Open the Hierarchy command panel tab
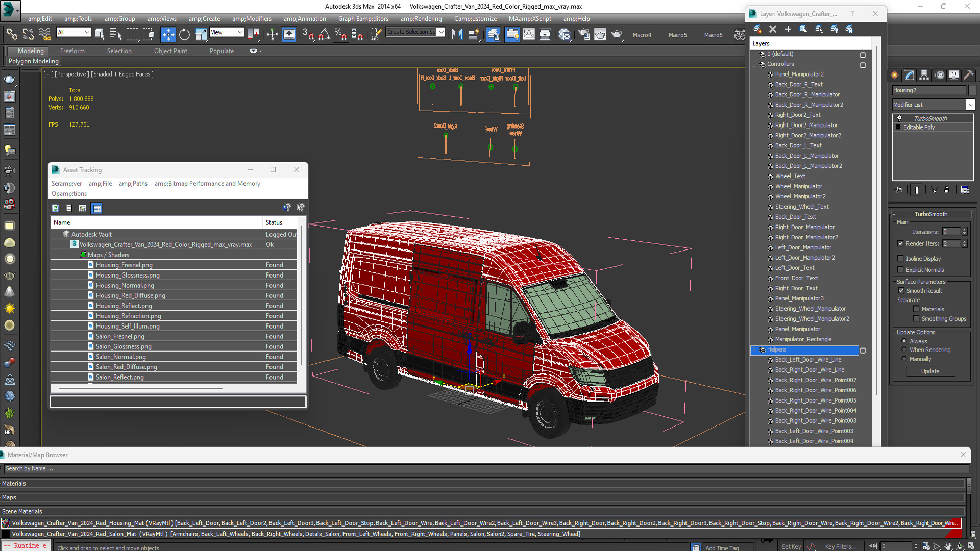This screenshot has height=551, width=980. 924,75
